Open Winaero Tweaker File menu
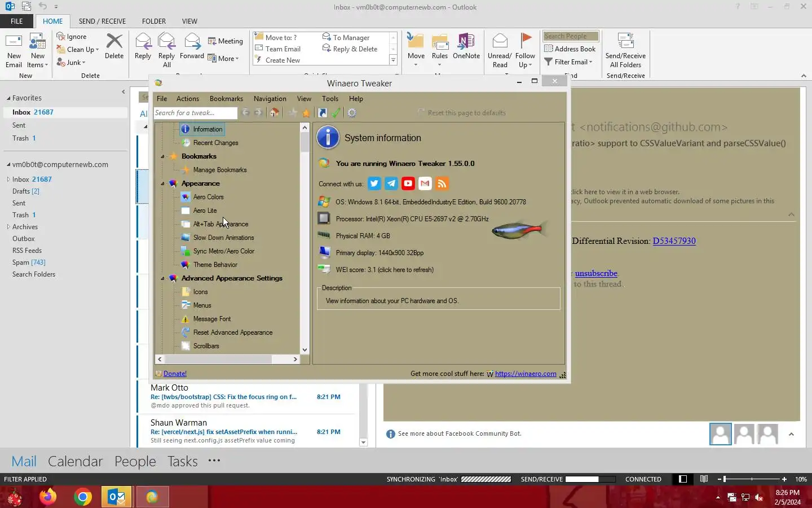This screenshot has height=508, width=812. 162,99
